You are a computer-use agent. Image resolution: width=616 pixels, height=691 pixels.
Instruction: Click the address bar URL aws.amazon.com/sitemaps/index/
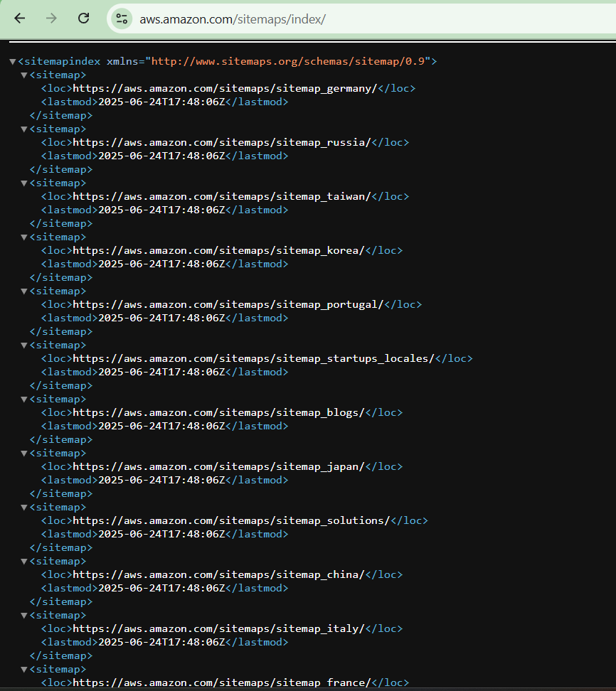pyautogui.click(x=233, y=19)
